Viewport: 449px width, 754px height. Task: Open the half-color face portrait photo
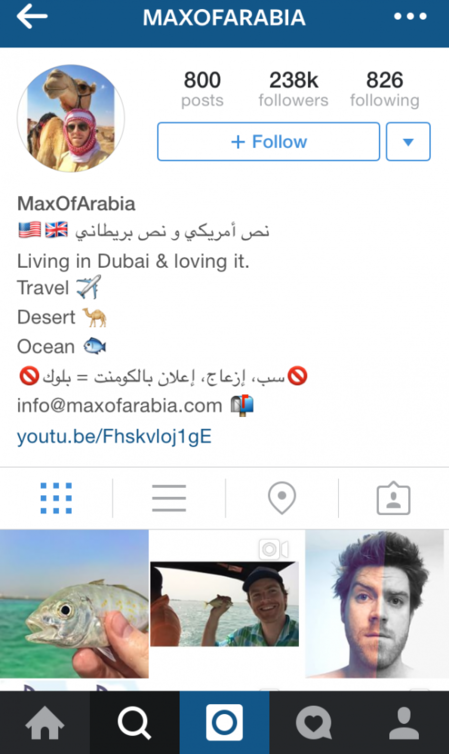(375, 604)
